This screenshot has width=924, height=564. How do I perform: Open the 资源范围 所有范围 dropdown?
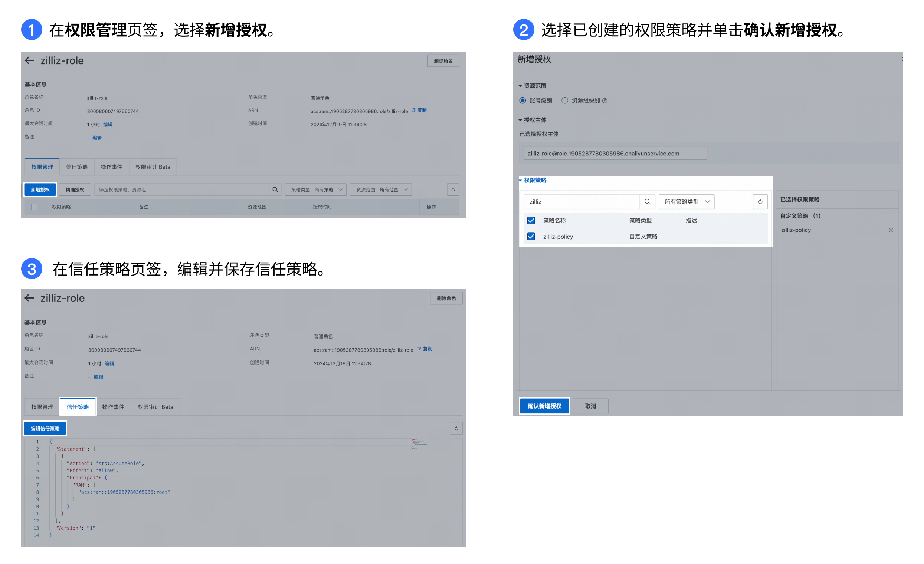click(381, 190)
